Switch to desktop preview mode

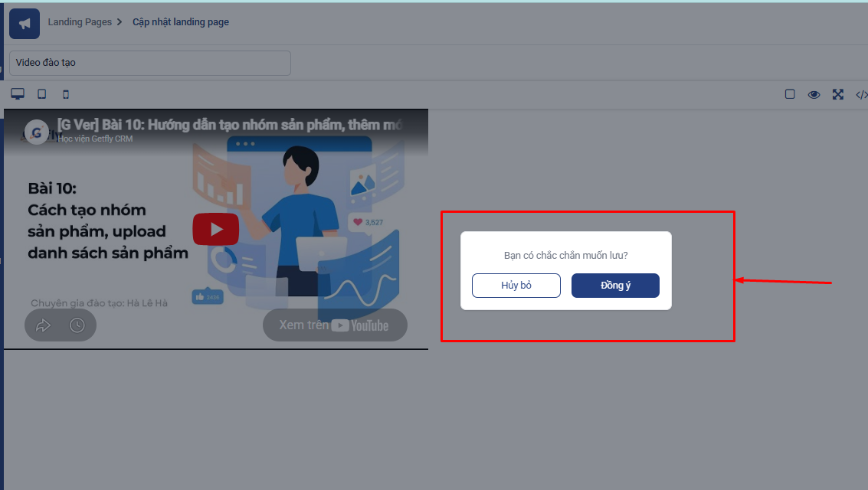(x=18, y=94)
